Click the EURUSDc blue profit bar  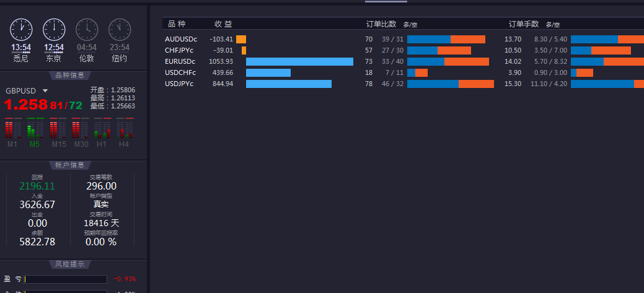click(x=299, y=61)
